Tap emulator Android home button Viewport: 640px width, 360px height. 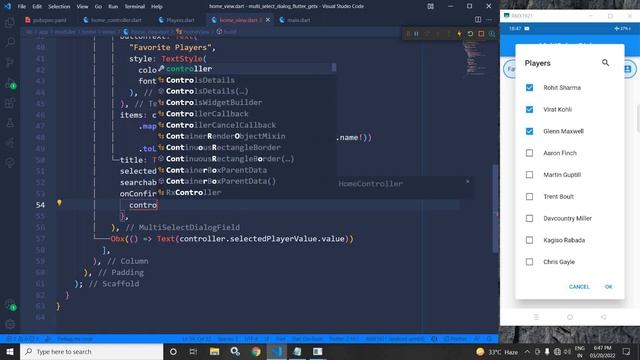[x=570, y=317]
